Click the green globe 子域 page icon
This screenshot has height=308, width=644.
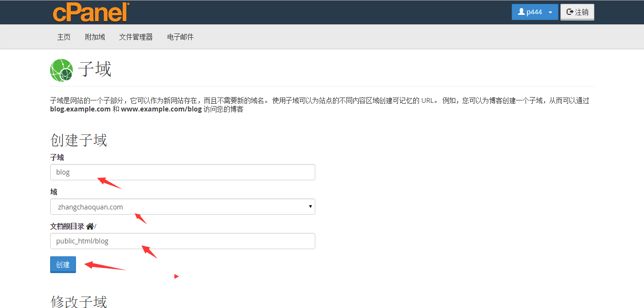61,70
